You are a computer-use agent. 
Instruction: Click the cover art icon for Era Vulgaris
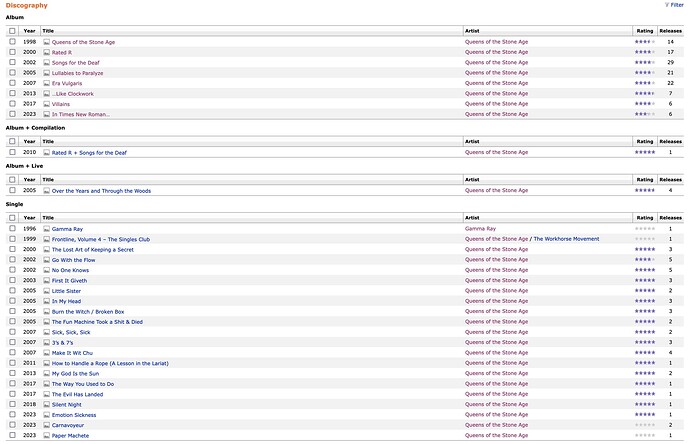pyautogui.click(x=47, y=83)
